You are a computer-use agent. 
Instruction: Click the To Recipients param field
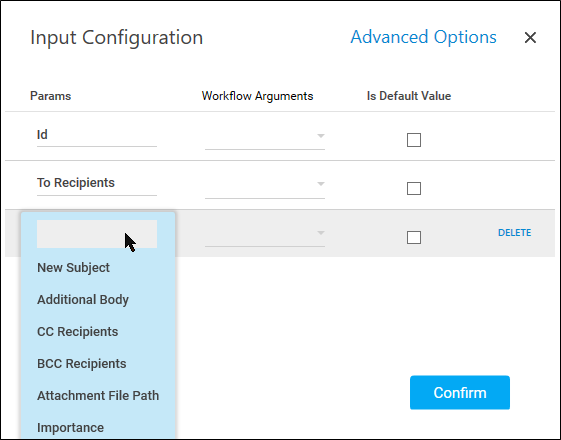pos(97,184)
